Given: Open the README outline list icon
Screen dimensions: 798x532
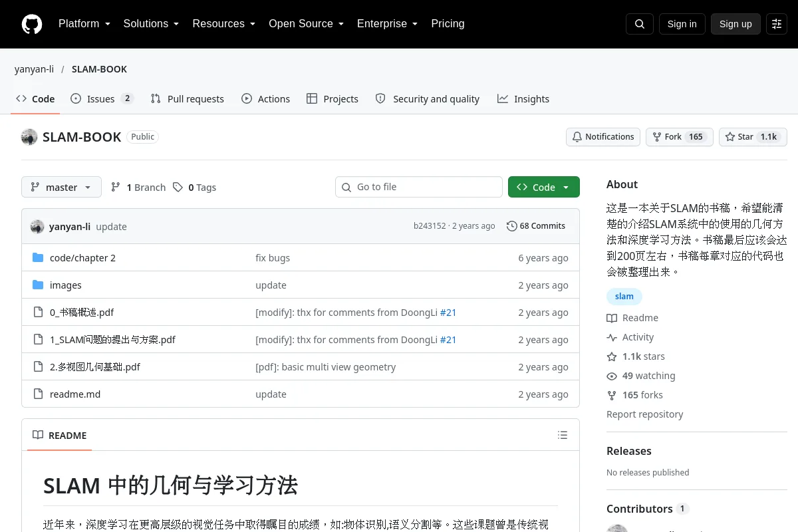Looking at the screenshot, I should 563,435.
